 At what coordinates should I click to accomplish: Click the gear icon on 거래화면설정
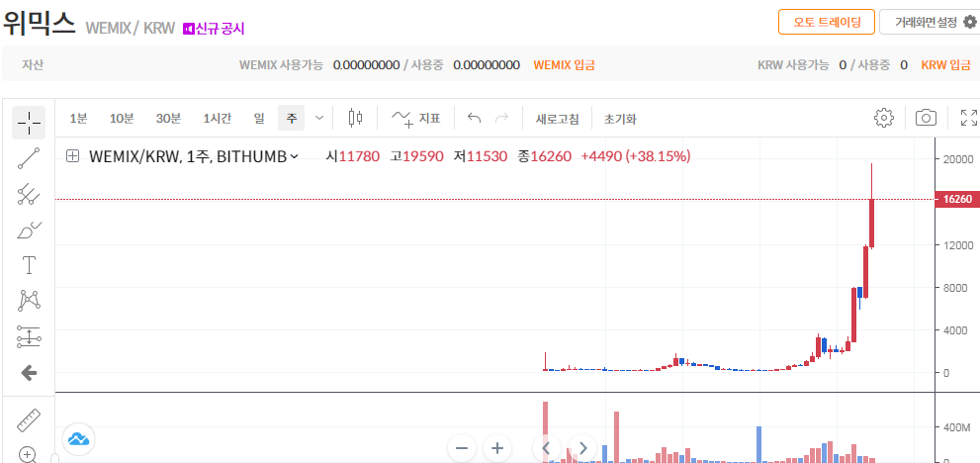[x=969, y=22]
